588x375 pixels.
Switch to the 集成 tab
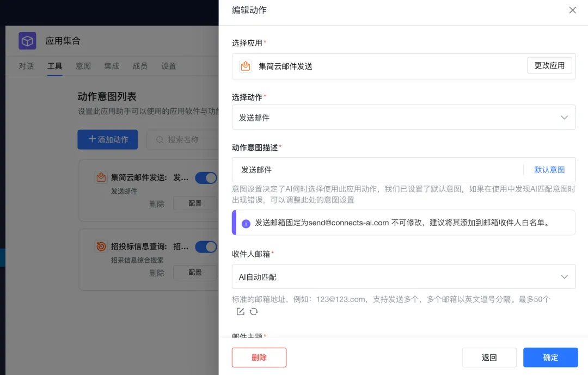point(112,66)
